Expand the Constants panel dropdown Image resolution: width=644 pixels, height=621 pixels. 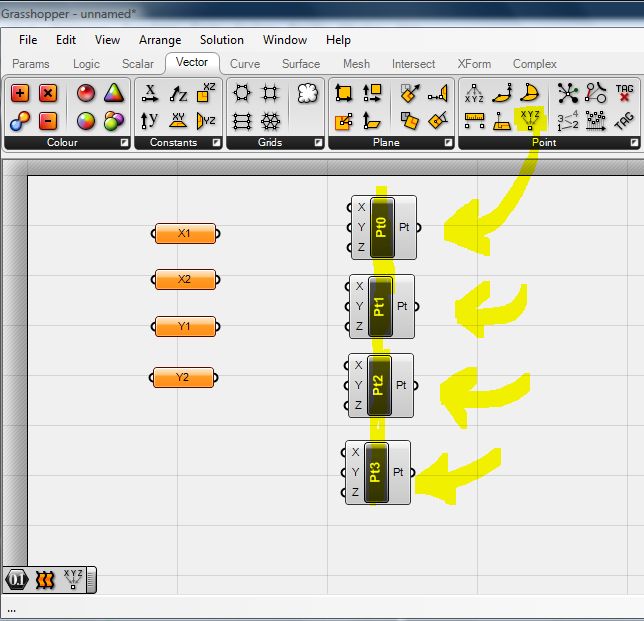coord(214,143)
